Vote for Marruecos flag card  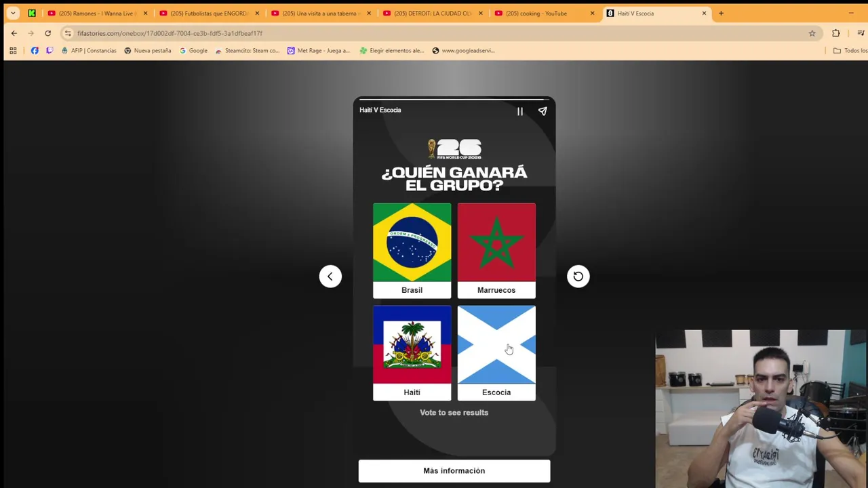click(x=496, y=251)
